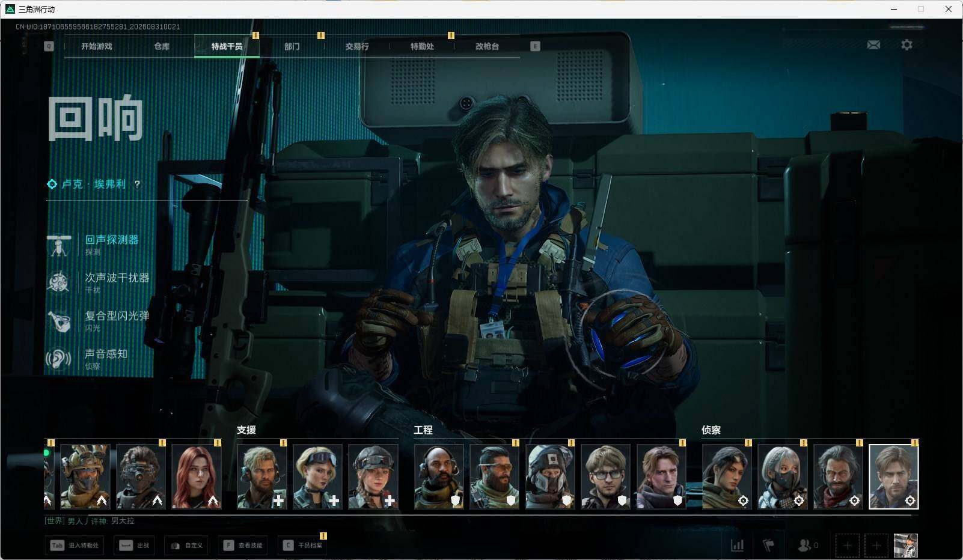
Task: Choose the long-haired engineer operator in scarf
Action: (661, 476)
